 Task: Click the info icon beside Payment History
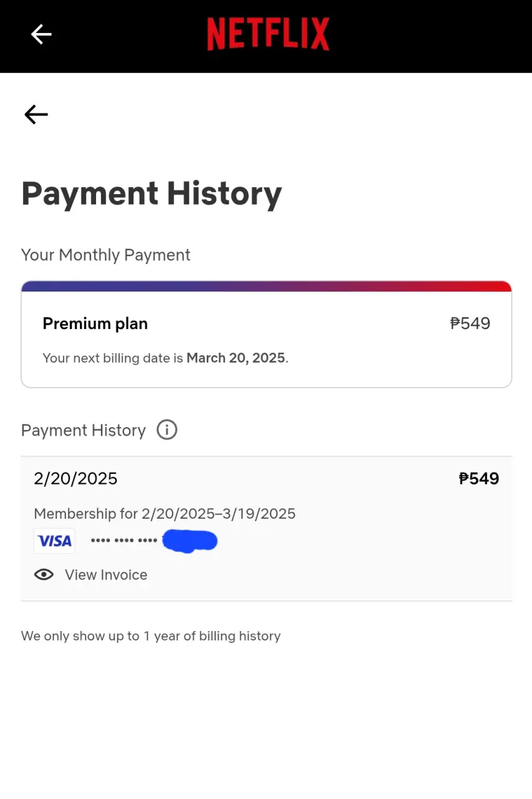(x=167, y=429)
